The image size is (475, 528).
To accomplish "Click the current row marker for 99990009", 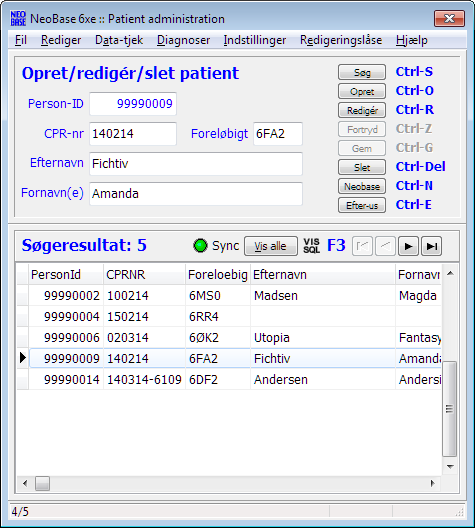I will pyautogui.click(x=23, y=358).
